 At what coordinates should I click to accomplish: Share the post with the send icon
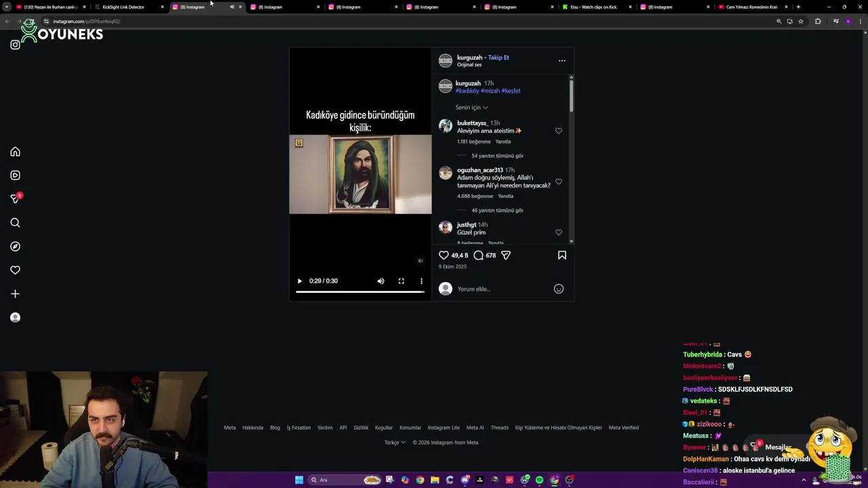[505, 256]
